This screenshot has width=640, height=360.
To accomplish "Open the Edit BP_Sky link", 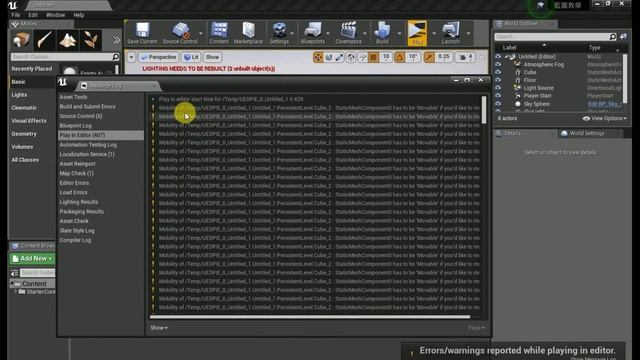I will tap(605, 104).
